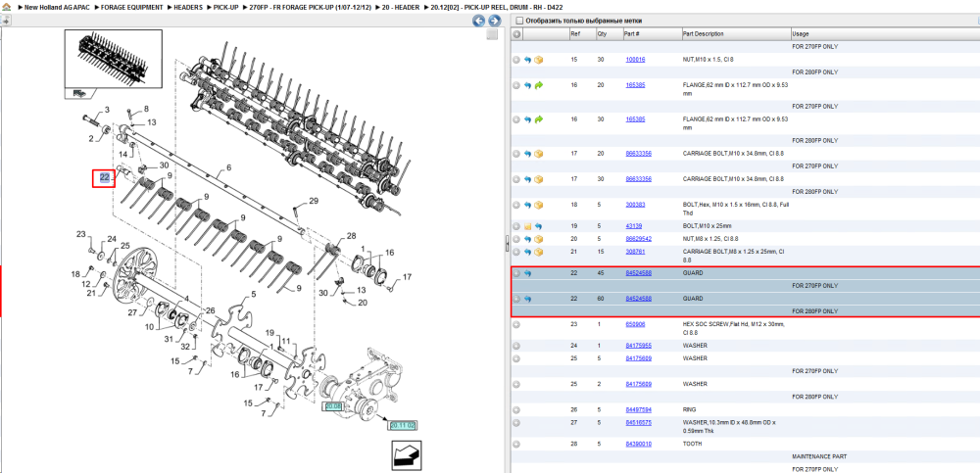The width and height of the screenshot is (980, 473).
Task: Click blue arrow for GUARD qty 60
Action: (527, 299)
